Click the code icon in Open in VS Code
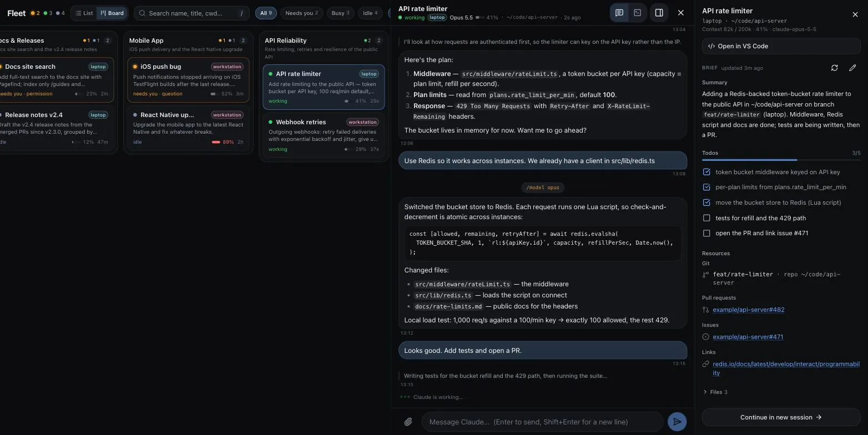This screenshot has width=868, height=435. pyautogui.click(x=711, y=46)
